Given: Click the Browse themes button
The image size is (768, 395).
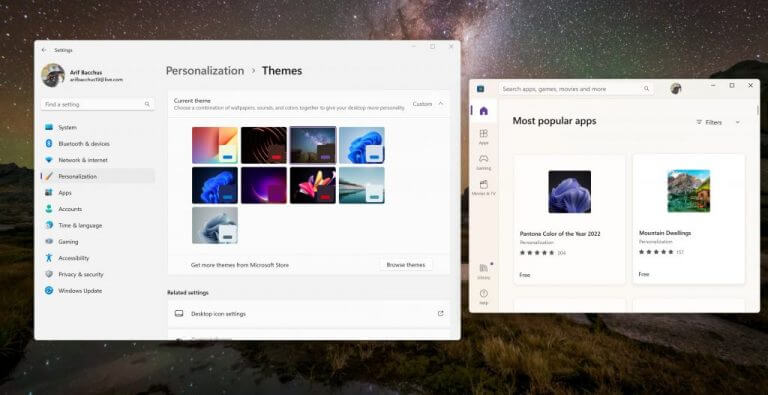Looking at the screenshot, I should tap(406, 265).
